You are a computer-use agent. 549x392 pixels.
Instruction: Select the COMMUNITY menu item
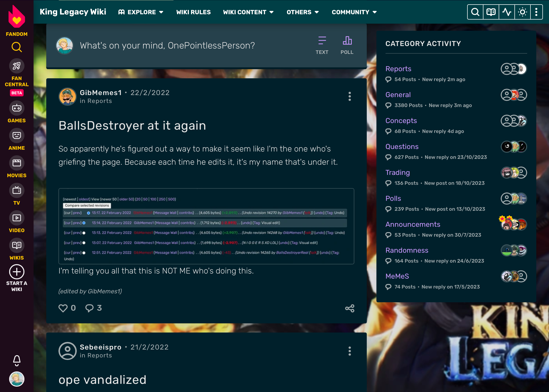354,12
